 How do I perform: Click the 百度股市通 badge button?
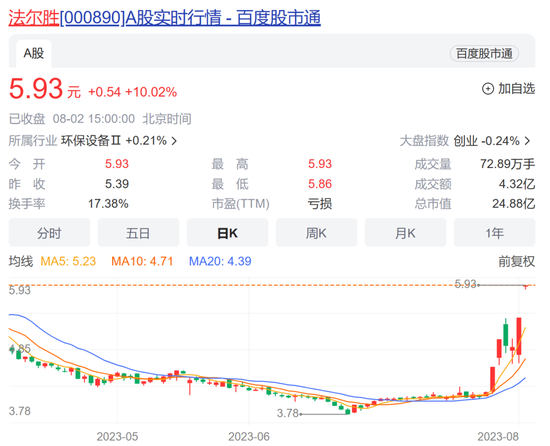pos(484,54)
